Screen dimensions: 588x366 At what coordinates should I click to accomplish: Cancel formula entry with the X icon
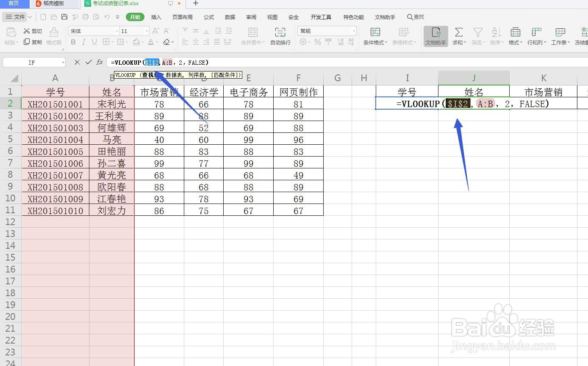(77, 62)
